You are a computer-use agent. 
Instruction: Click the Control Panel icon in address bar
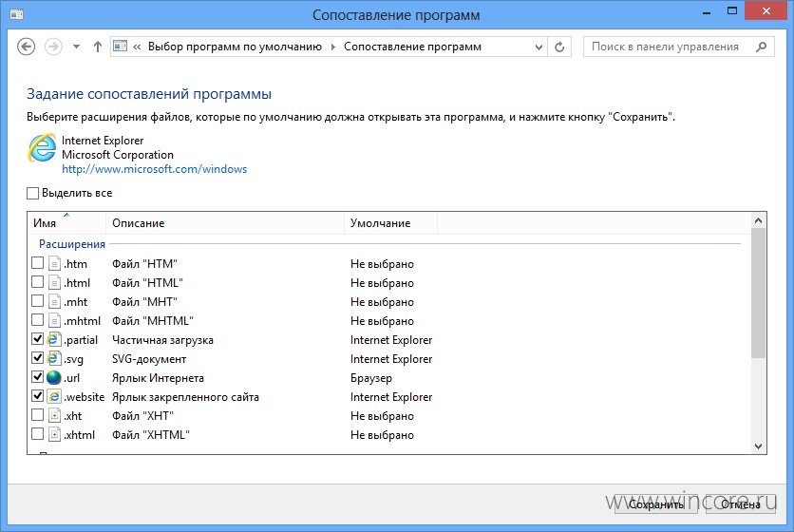(120, 47)
